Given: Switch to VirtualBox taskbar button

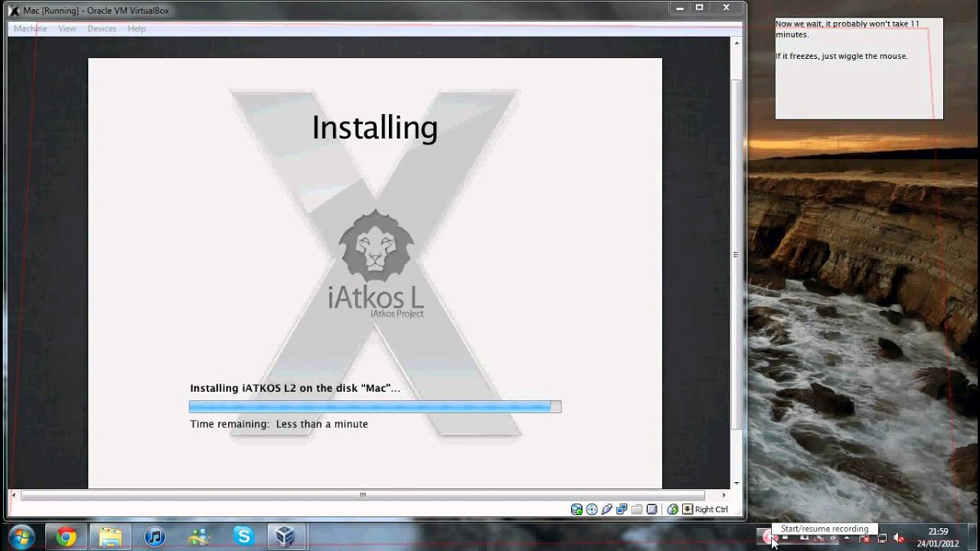Looking at the screenshot, I should [286, 536].
